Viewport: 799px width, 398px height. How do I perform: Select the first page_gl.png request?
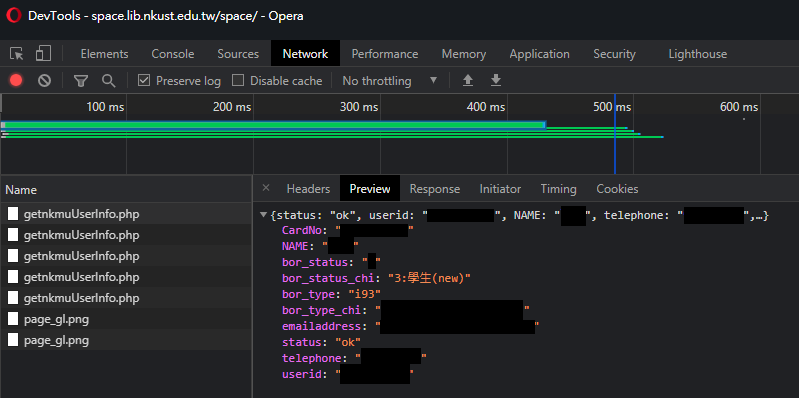(x=126, y=319)
